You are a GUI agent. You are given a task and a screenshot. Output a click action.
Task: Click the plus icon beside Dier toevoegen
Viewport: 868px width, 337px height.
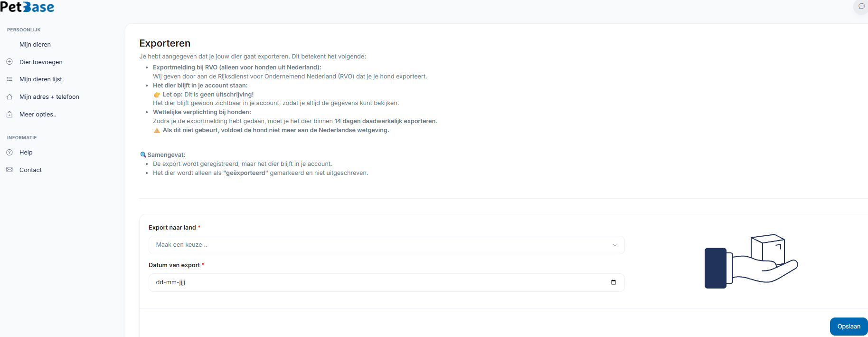[9, 62]
